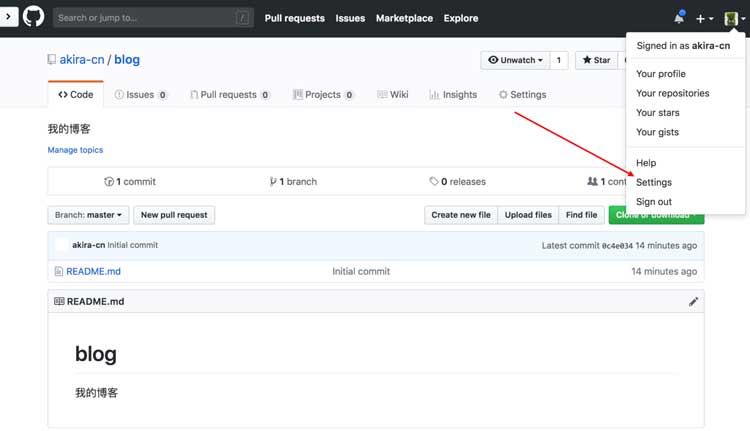Open the latest commit hash 0c4e034
Viewport: 750px width, 431px height.
pyautogui.click(x=617, y=245)
